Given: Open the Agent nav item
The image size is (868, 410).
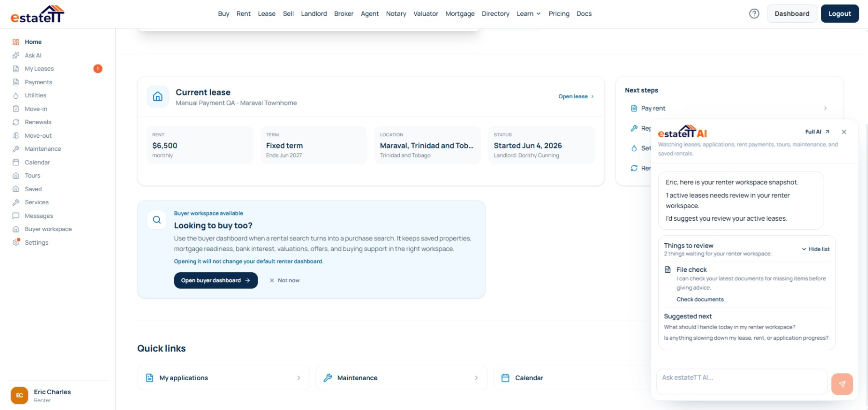Looking at the screenshot, I should click(370, 13).
